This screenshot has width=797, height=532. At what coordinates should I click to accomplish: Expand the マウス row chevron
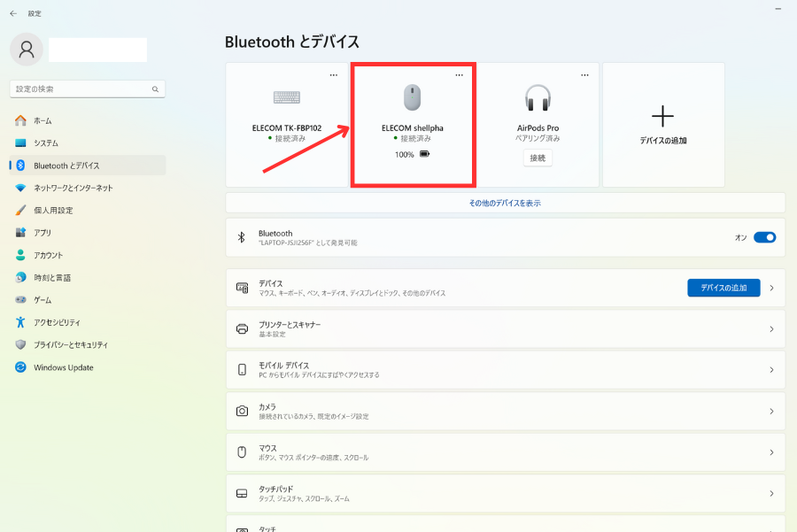tap(771, 452)
